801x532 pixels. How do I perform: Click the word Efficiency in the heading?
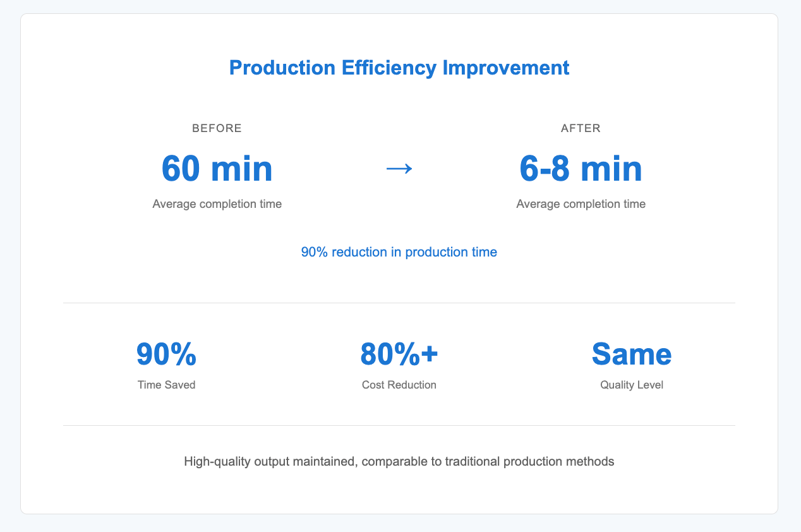388,68
